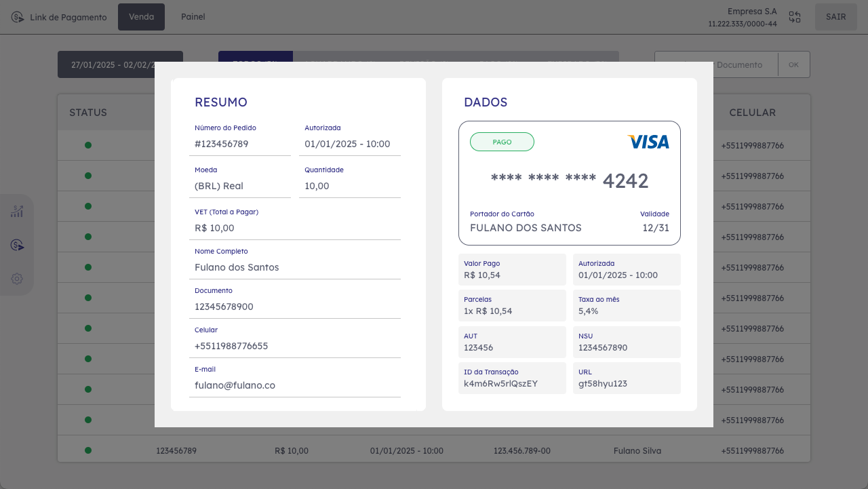
Task: Click the STATUS column header
Action: click(88, 113)
